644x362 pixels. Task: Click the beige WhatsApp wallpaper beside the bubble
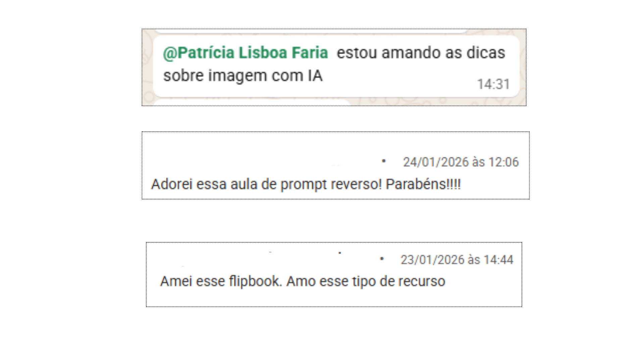pos(147,67)
